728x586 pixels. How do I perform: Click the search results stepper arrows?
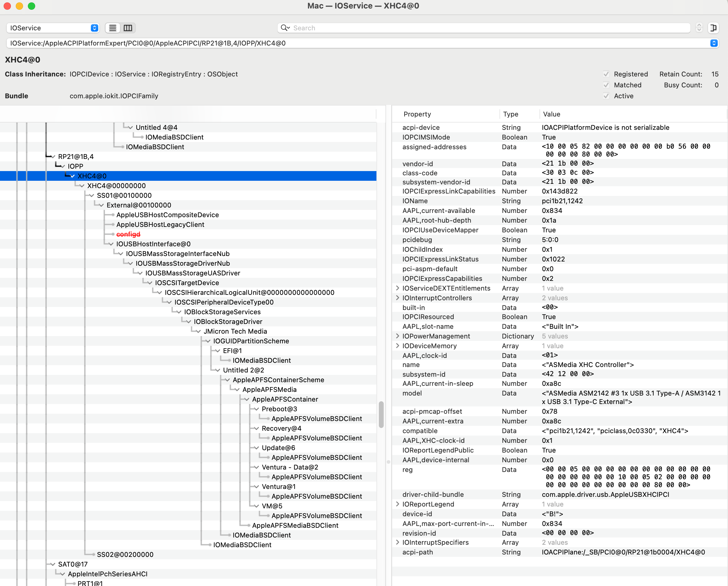click(699, 28)
